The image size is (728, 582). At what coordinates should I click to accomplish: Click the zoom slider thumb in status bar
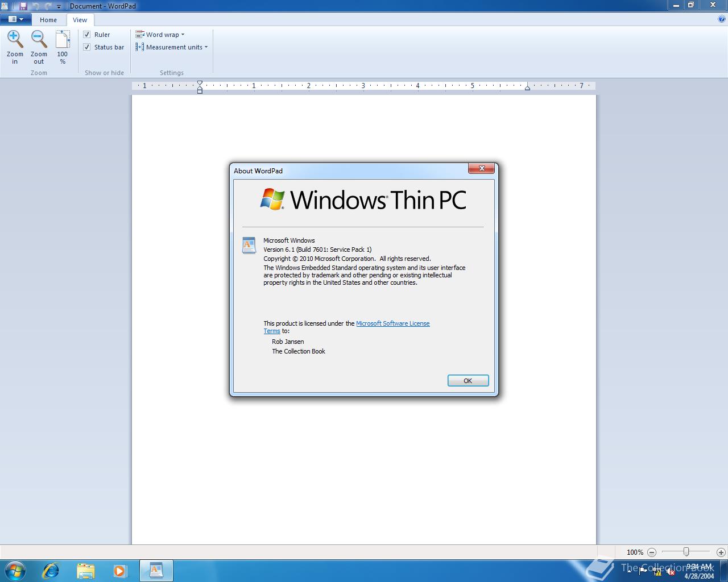686,552
